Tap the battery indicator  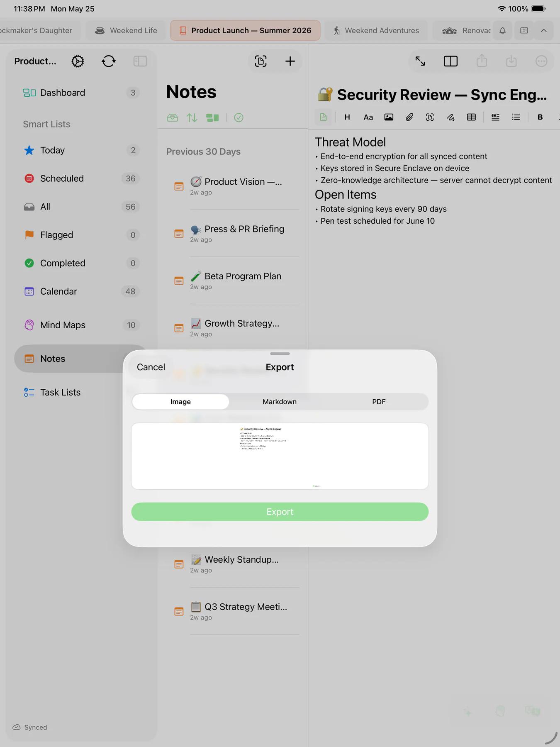coord(538,9)
